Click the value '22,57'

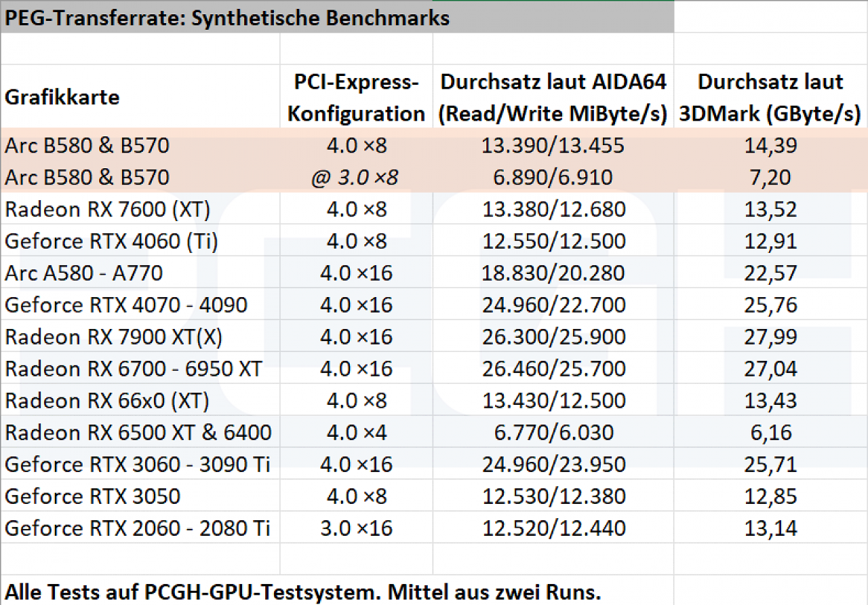tap(770, 272)
